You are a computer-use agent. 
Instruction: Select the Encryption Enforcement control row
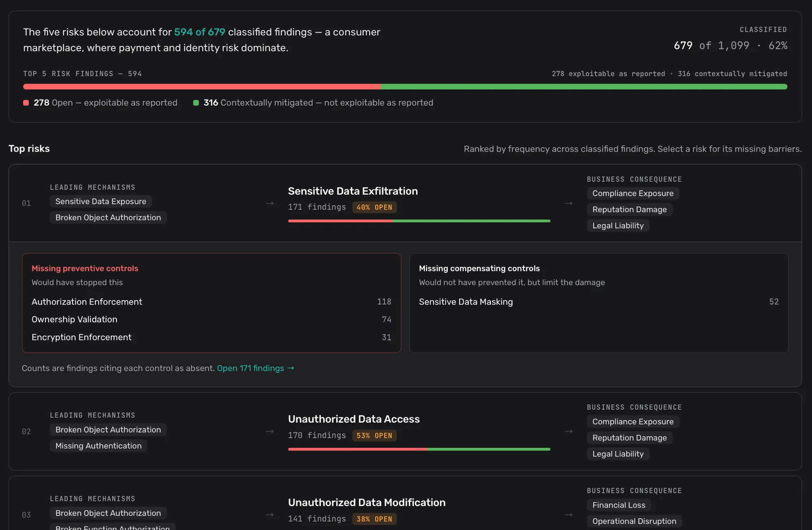click(x=211, y=337)
